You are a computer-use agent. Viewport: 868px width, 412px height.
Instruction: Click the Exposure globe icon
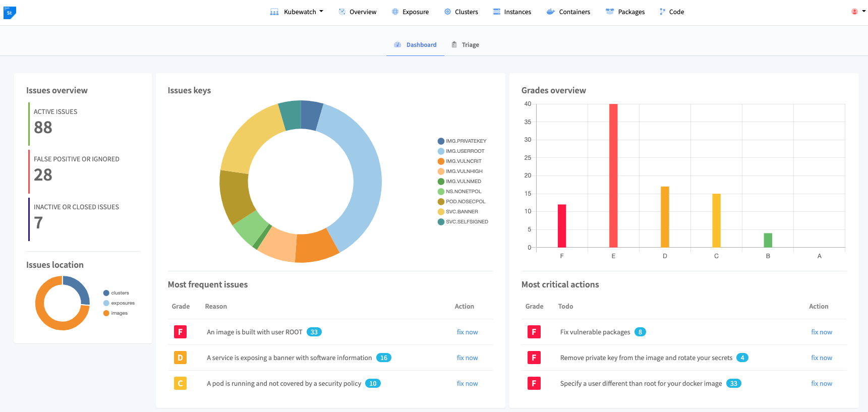point(395,12)
